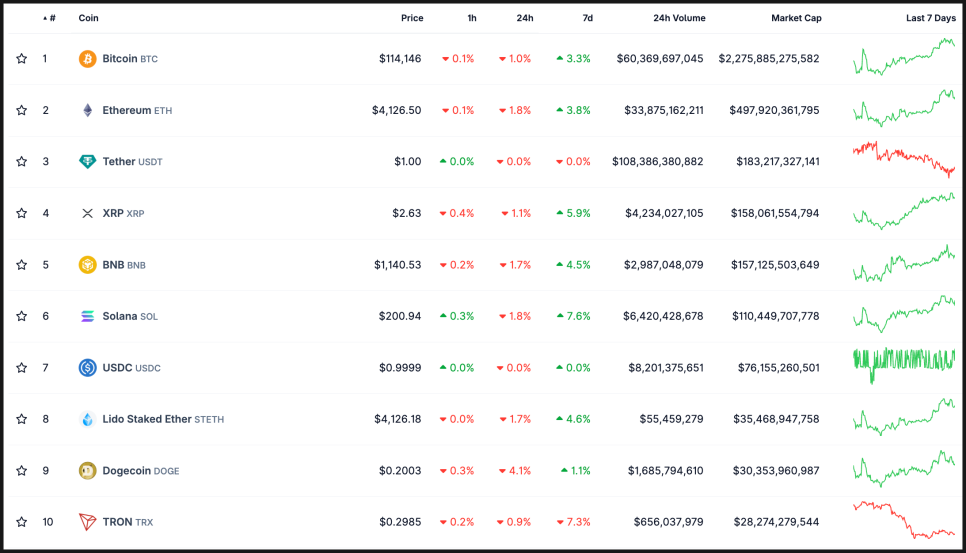This screenshot has height=553, width=966.
Task: Sort by the Price column header
Action: 412,18
